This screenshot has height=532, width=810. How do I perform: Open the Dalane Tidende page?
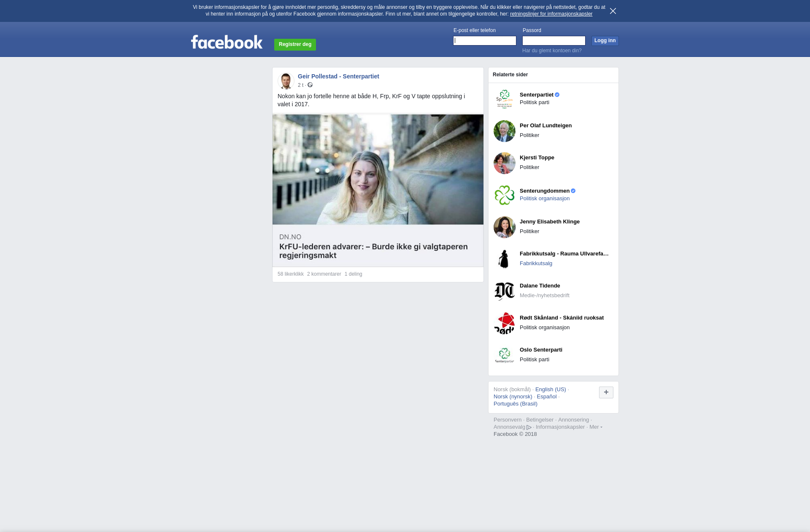[x=540, y=286]
